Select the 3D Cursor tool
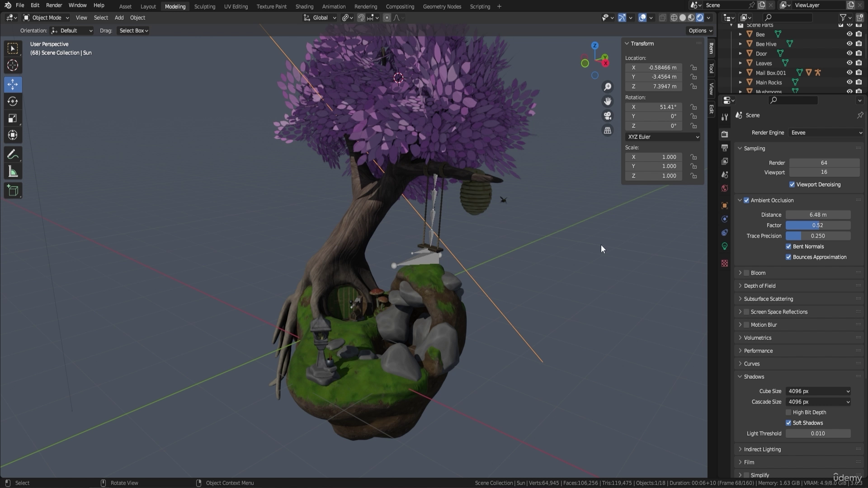 click(x=13, y=66)
